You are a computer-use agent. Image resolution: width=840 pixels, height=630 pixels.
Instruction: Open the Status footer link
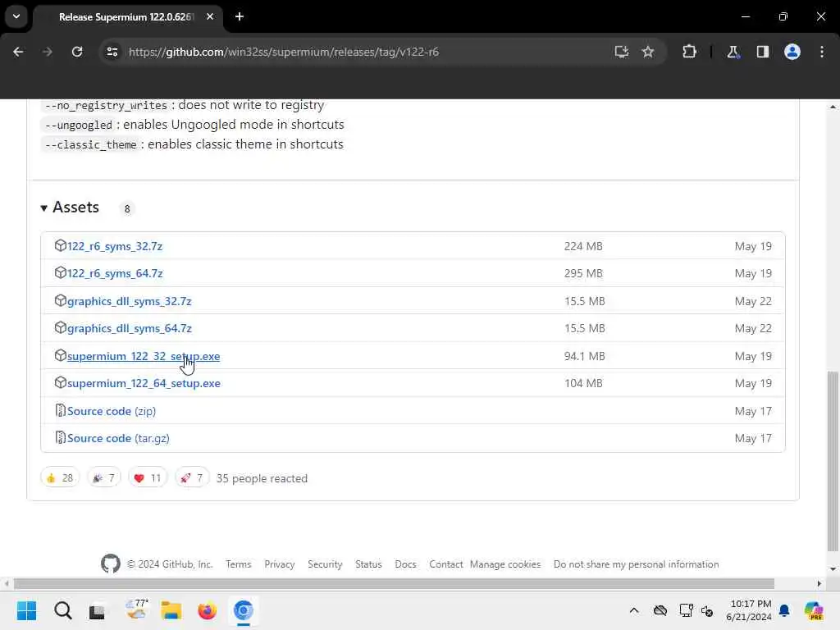tap(368, 564)
